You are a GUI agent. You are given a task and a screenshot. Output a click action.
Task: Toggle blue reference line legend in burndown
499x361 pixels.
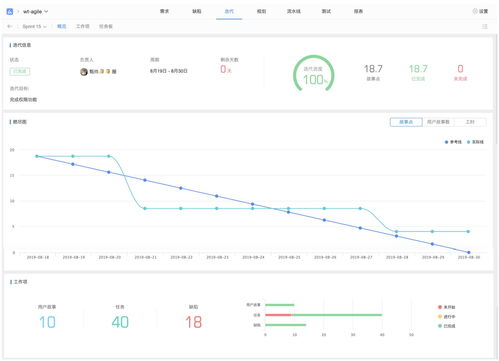click(x=453, y=142)
